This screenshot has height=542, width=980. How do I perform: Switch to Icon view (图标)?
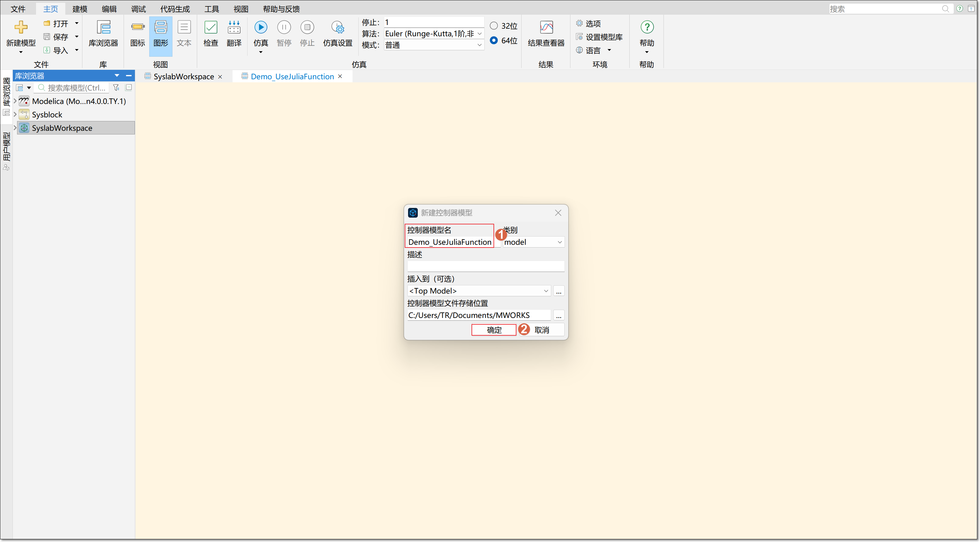137,27
